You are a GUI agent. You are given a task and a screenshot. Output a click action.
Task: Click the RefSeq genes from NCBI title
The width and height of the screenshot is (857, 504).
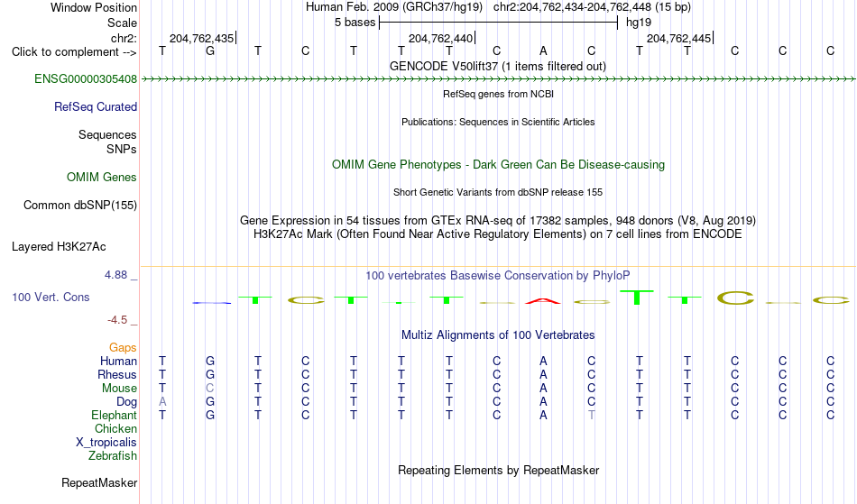coord(498,95)
